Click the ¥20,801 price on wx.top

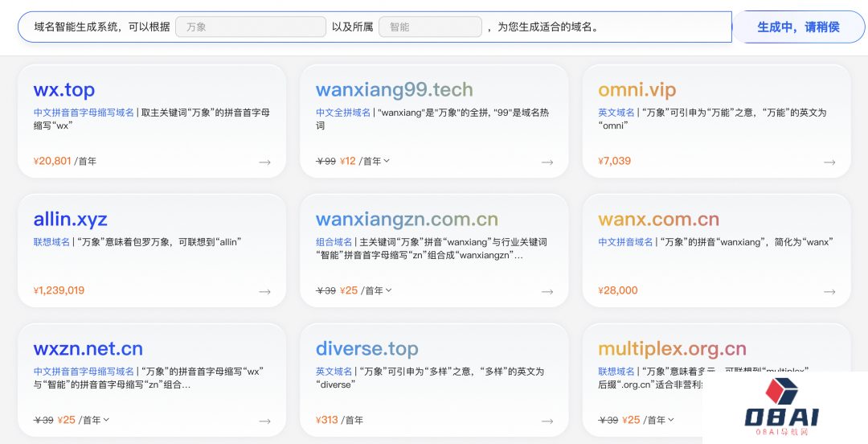point(52,161)
